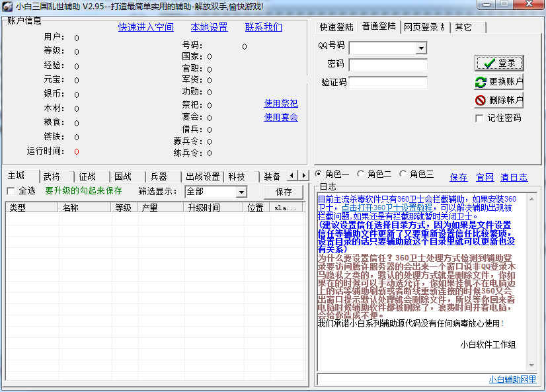Click the 名称 column header

tap(85, 208)
